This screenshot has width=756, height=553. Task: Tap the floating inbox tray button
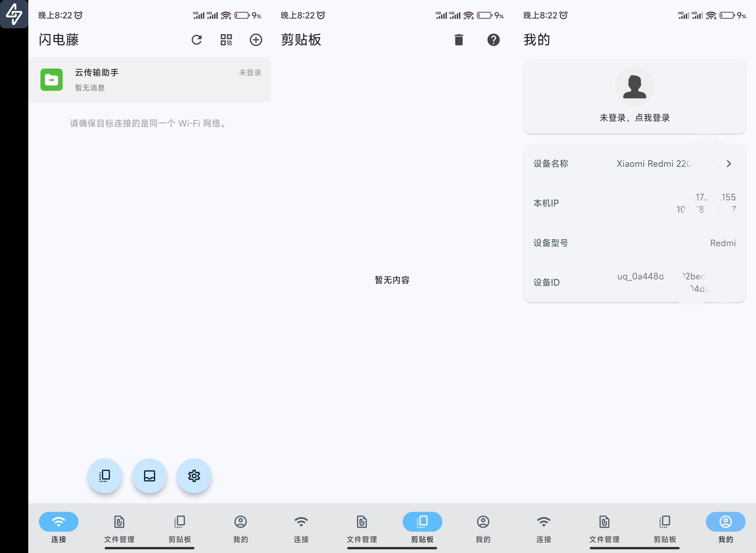pyautogui.click(x=150, y=476)
